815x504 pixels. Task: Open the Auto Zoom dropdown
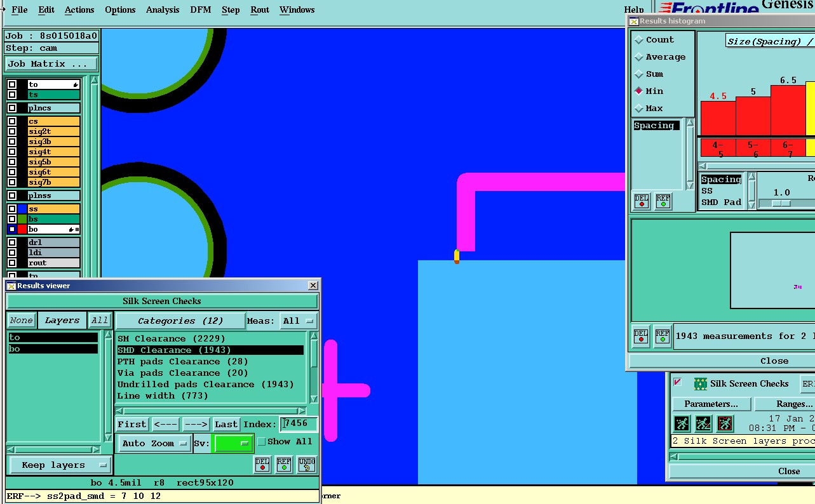click(x=154, y=443)
